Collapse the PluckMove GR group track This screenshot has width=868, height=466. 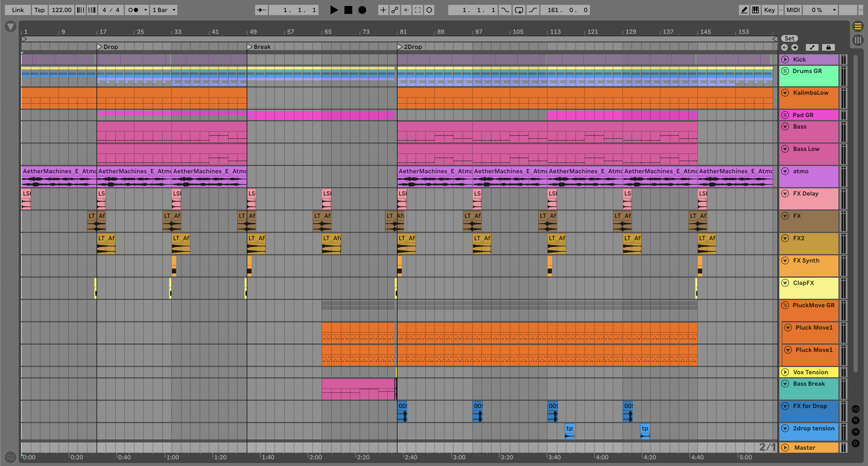785,305
